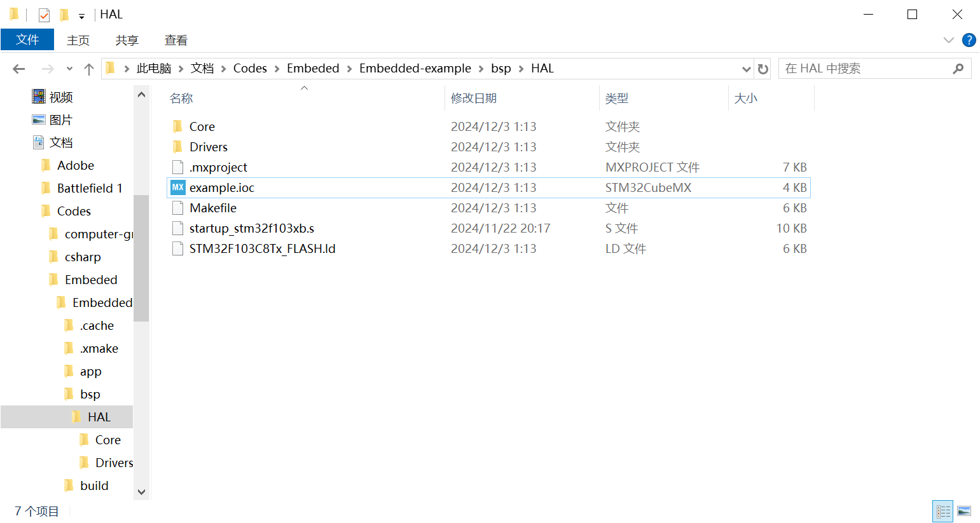Click the Properties quick access icon
The width and height of the screenshot is (980, 523).
44,14
